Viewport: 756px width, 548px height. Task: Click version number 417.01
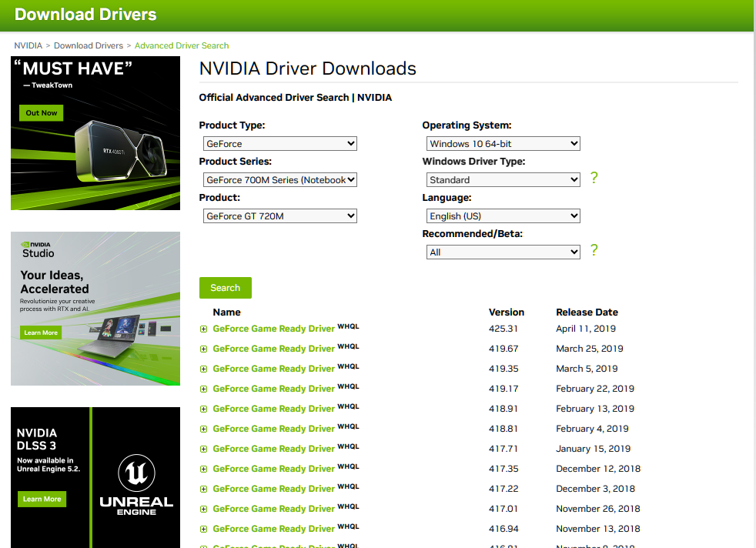coord(503,509)
